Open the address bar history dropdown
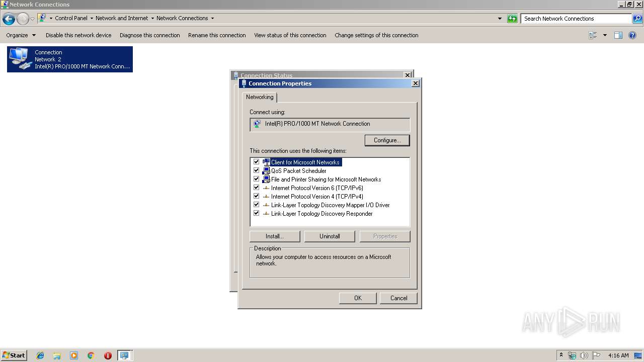The image size is (644, 362). pos(500,19)
